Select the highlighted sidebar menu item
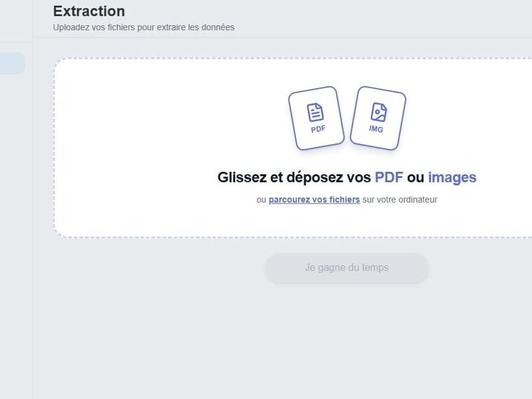Screen dimensions: 532x399 click(12, 63)
